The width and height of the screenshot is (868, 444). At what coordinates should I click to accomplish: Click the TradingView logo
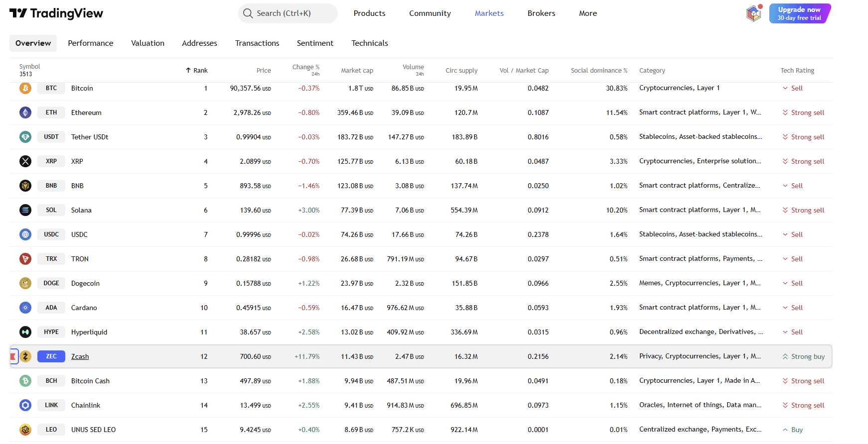[x=56, y=13]
